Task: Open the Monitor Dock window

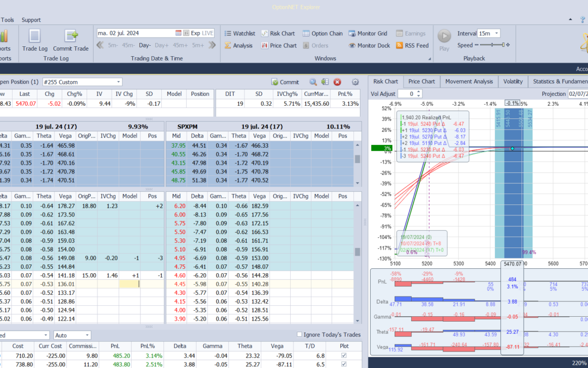Action: click(x=369, y=45)
